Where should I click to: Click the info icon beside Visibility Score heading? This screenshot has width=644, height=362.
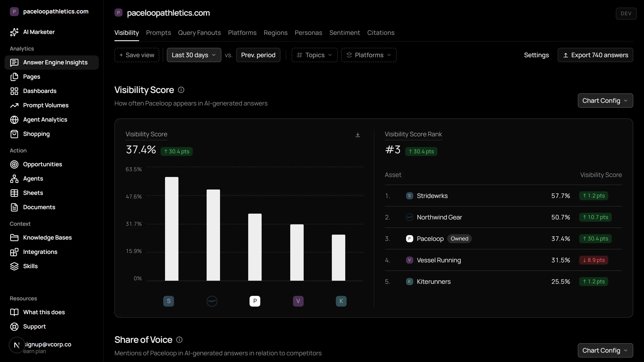tap(181, 90)
